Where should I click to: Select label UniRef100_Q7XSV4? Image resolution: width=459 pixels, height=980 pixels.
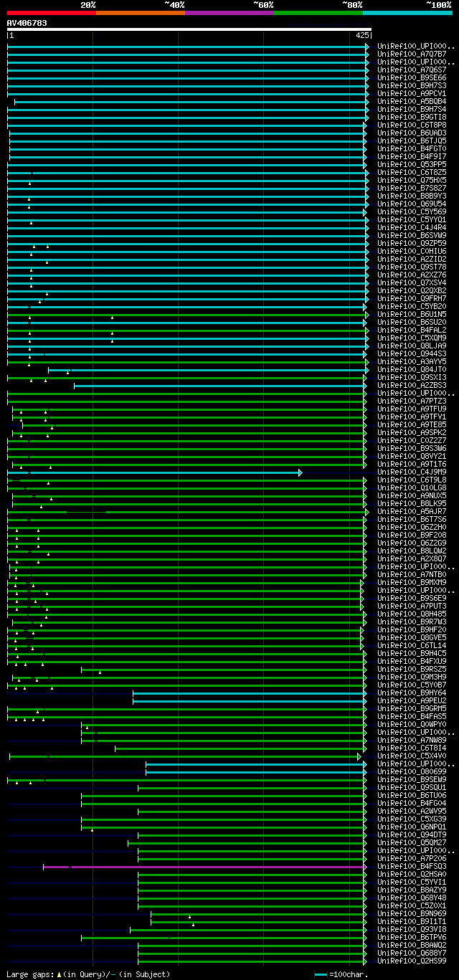412,283
